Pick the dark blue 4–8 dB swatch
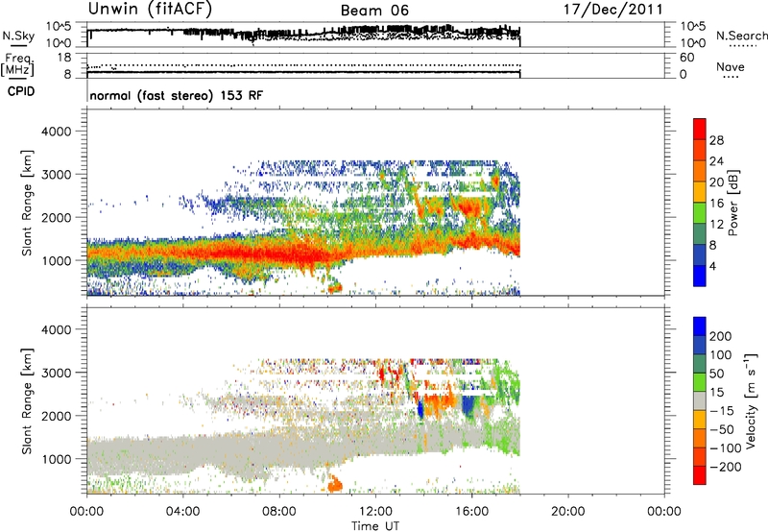The width and height of the screenshot is (768, 532). [700, 254]
